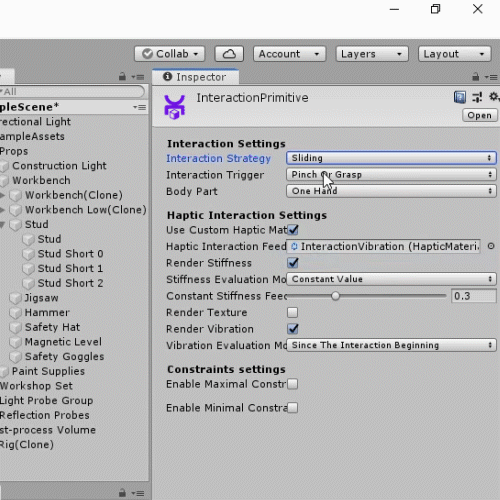Uncheck the Render Vibration checkbox

point(293,329)
